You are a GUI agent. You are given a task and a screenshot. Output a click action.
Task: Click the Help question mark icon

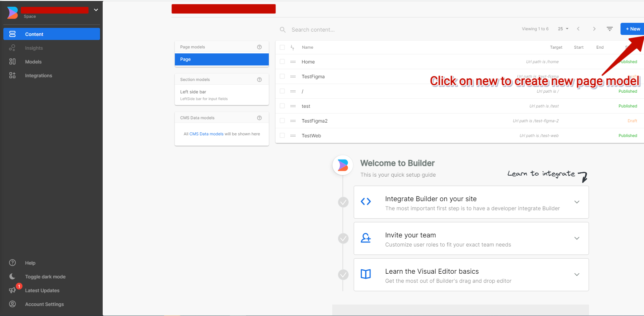pos(12,263)
